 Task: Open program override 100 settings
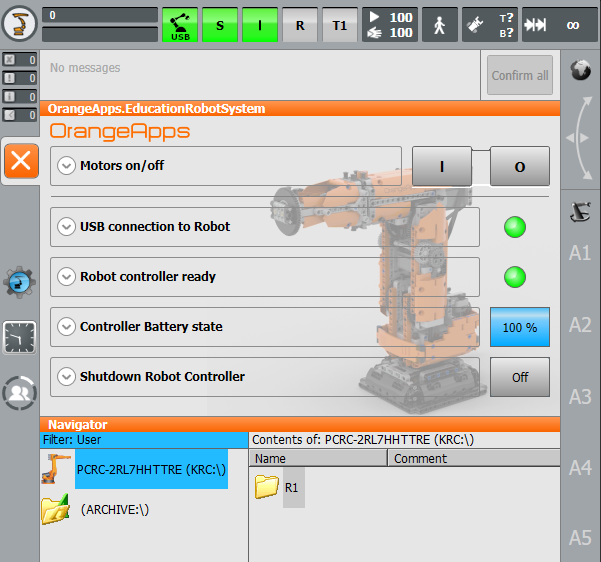390,25
